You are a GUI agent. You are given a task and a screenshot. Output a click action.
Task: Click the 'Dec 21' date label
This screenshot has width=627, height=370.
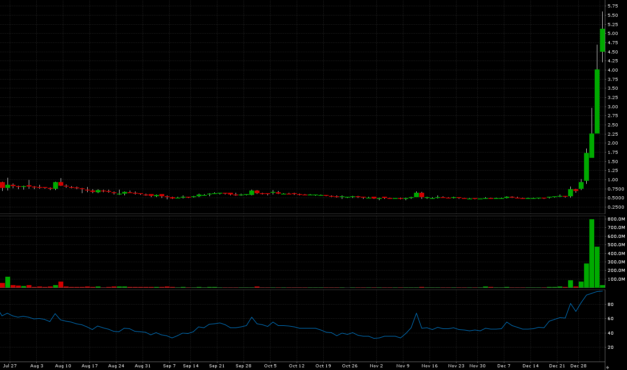point(557,366)
